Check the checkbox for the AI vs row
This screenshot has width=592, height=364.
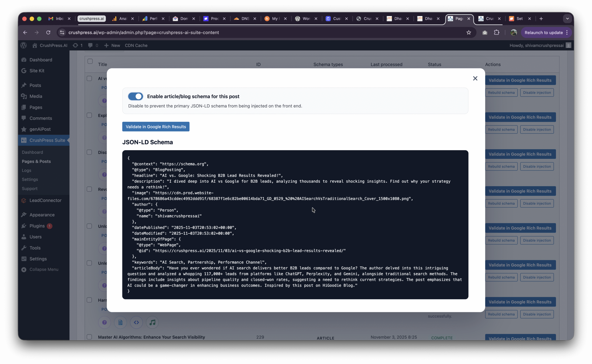pos(89,79)
